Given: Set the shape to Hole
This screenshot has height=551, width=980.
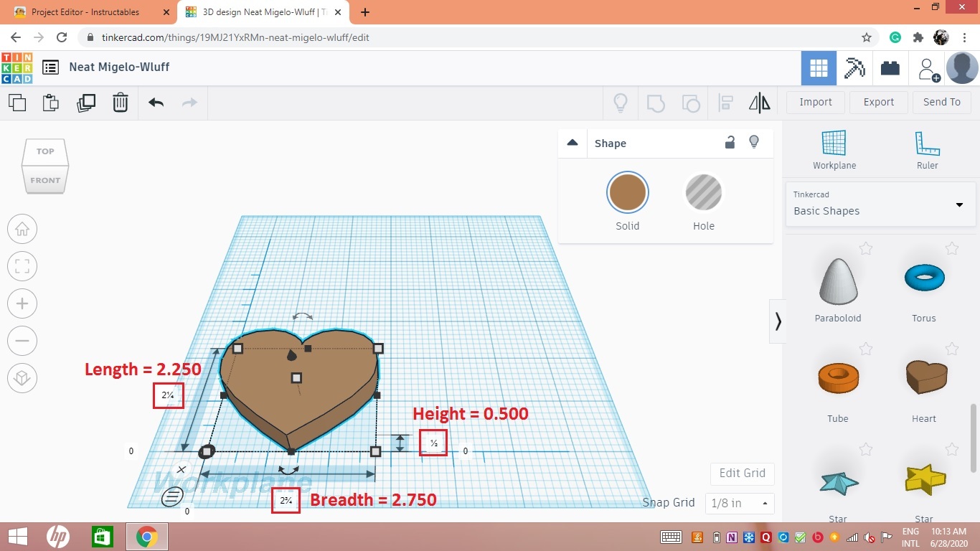Looking at the screenshot, I should point(703,192).
